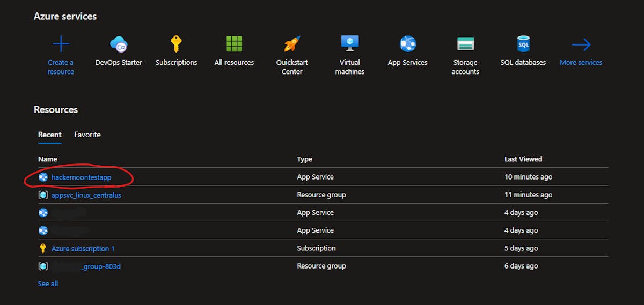Screen dimensions: 644x305
Task: Open appsvc_linux_centralus resource group
Action: [x=86, y=195]
